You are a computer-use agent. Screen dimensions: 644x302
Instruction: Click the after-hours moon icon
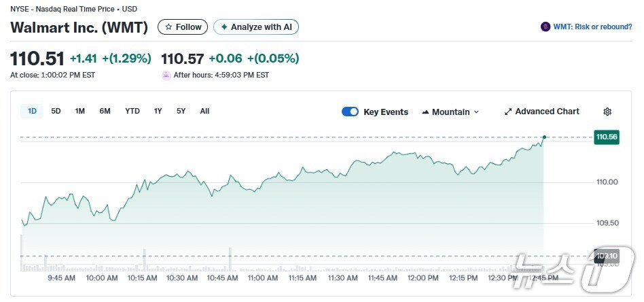point(166,75)
